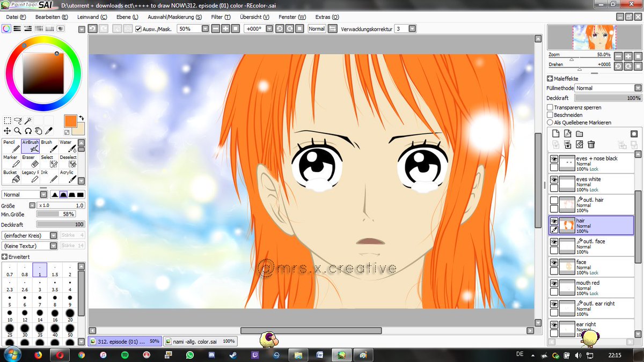644x362 pixels.
Task: Click the undo arrow in toolbar
Action: tap(92, 28)
